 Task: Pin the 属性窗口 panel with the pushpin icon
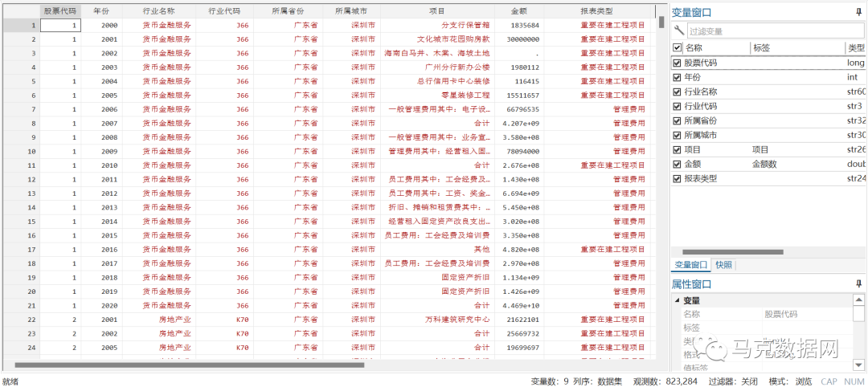[858, 284]
